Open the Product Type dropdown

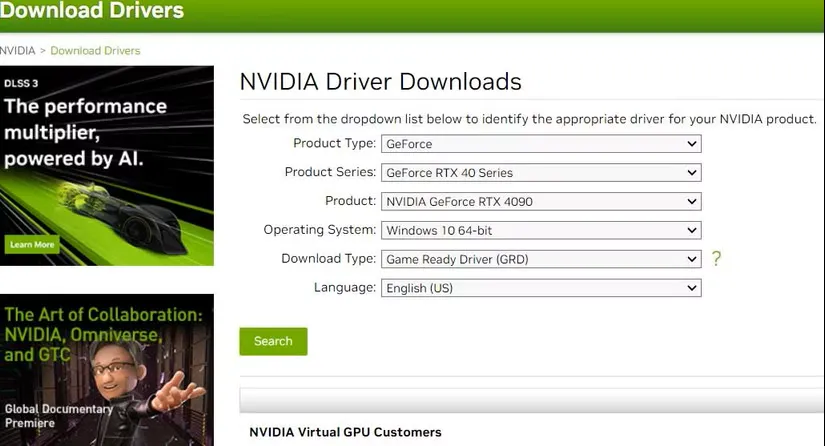point(541,144)
